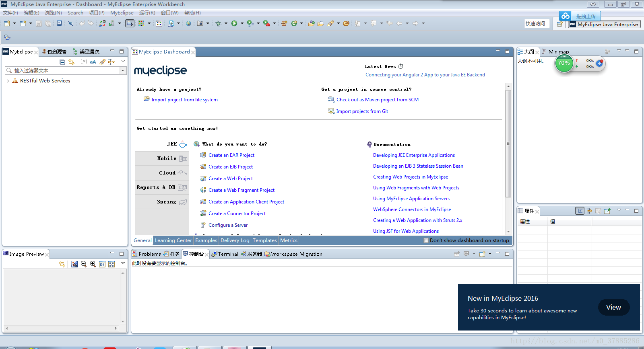Switch to the Examples dashboard tab
644x349 pixels.
coord(206,240)
